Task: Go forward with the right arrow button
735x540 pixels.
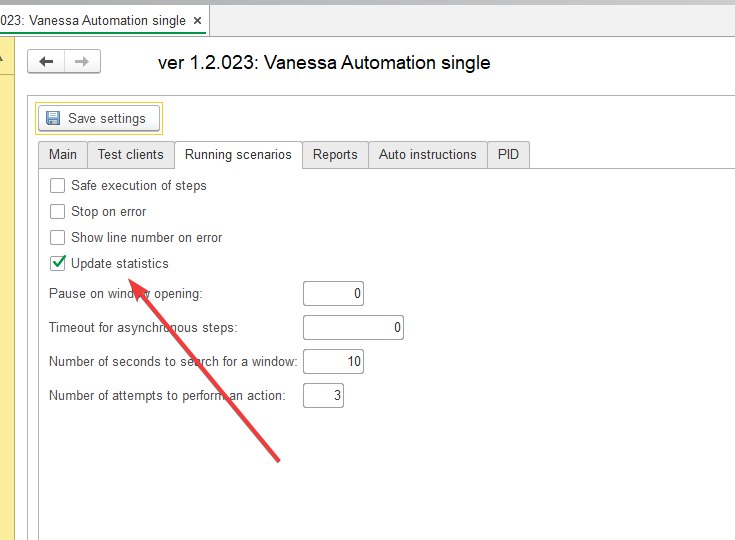Action: (82, 61)
